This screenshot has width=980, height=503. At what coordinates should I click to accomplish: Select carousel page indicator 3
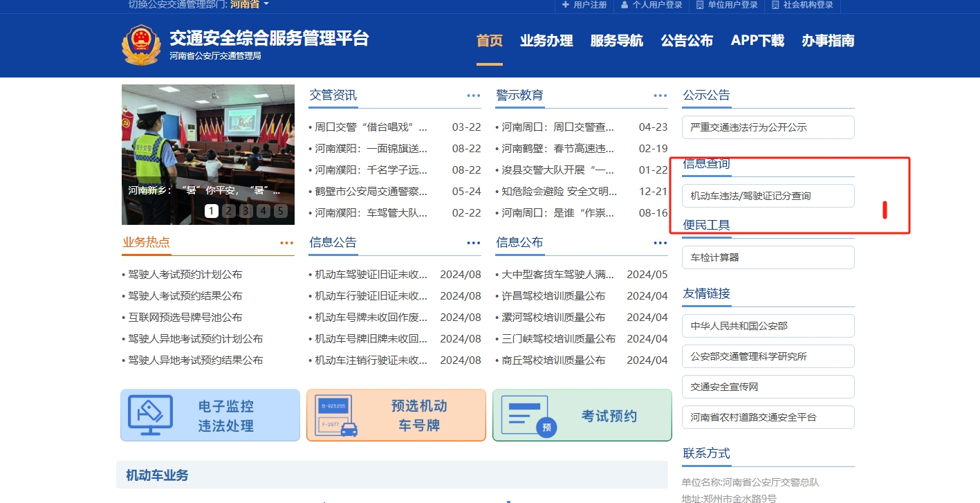[246, 211]
